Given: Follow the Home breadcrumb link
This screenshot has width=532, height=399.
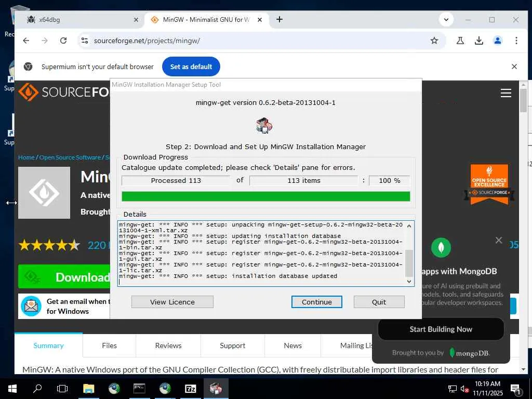Looking at the screenshot, I should coord(26,157).
